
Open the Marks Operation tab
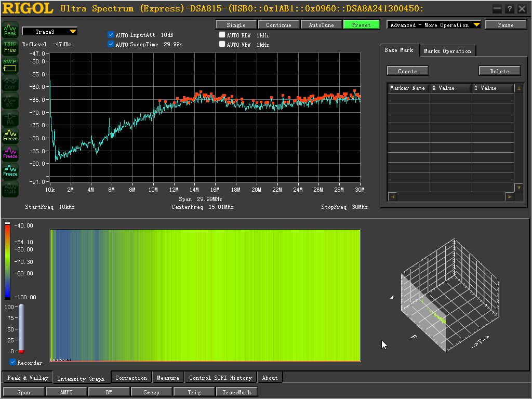[447, 51]
